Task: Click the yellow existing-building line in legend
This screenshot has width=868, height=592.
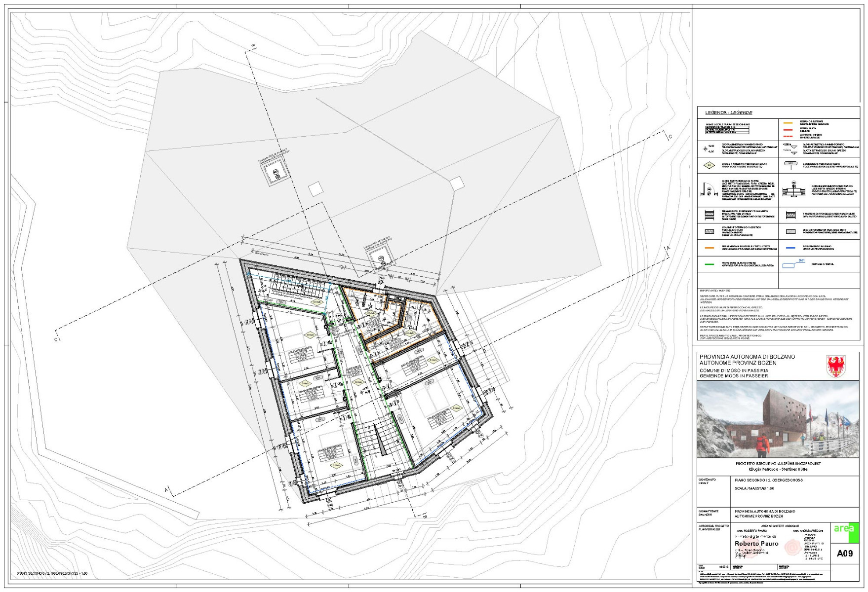Action: (x=788, y=123)
